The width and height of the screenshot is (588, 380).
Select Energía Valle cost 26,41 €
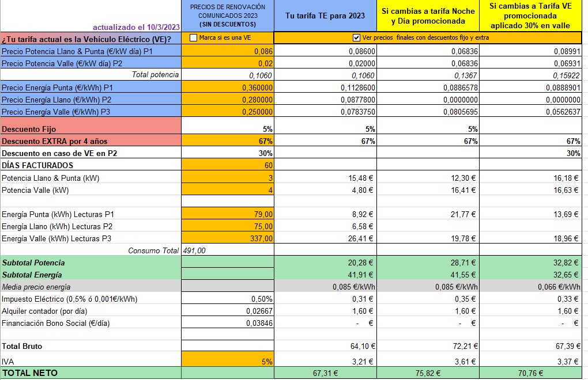click(360, 238)
